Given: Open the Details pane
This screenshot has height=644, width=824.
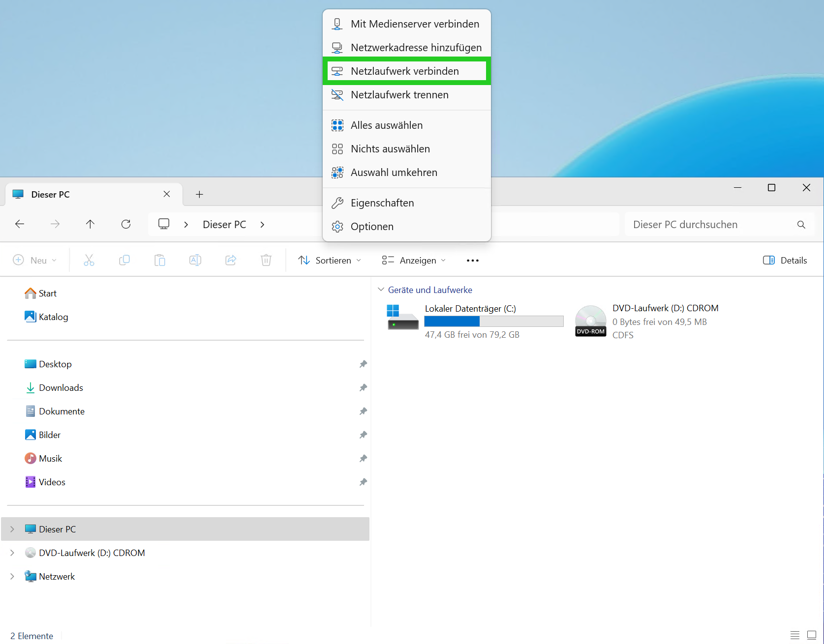Looking at the screenshot, I should click(784, 260).
